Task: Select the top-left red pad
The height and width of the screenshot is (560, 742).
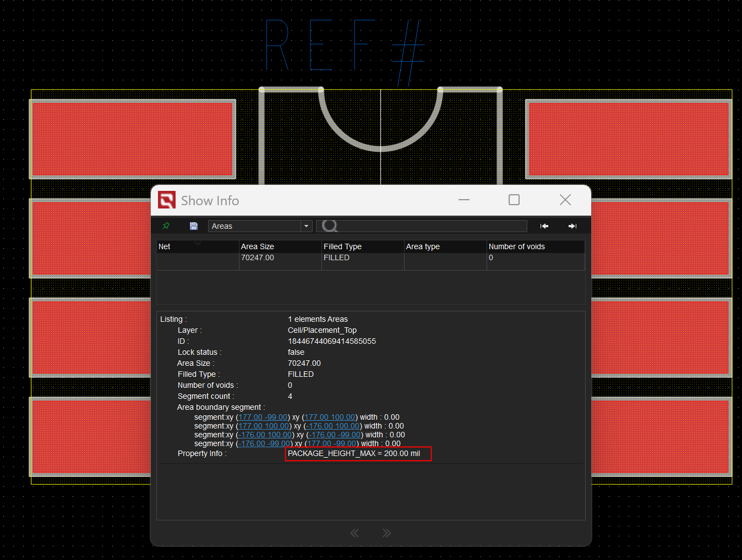Action: (x=132, y=139)
